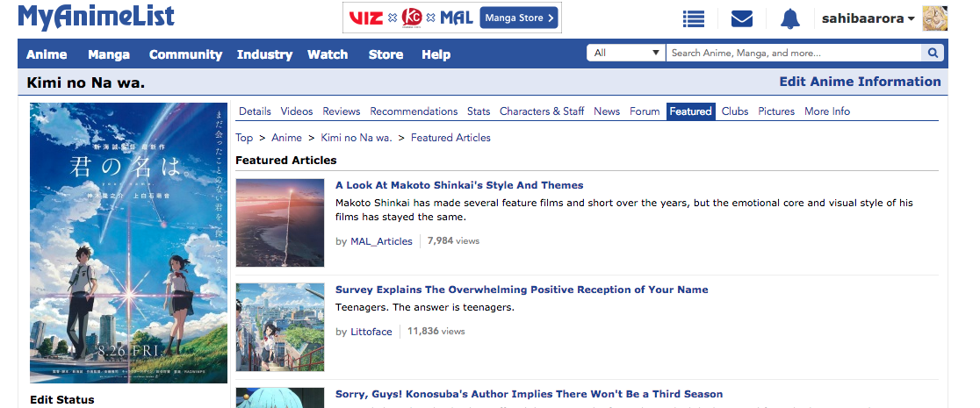Open the list icon in header
This screenshot has height=408, width=980.
(694, 18)
